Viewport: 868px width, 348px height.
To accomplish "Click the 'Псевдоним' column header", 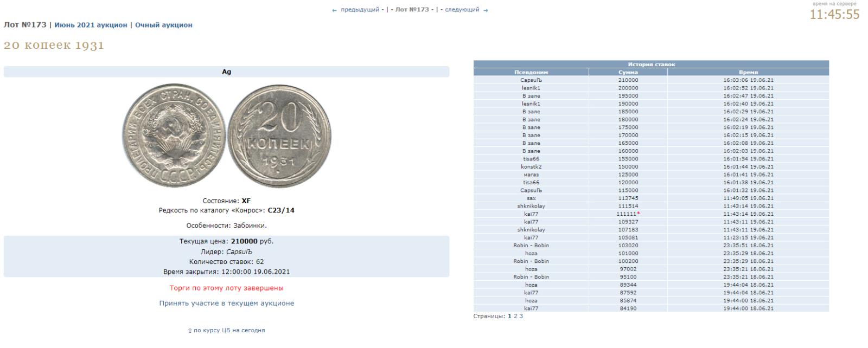I will 531,72.
